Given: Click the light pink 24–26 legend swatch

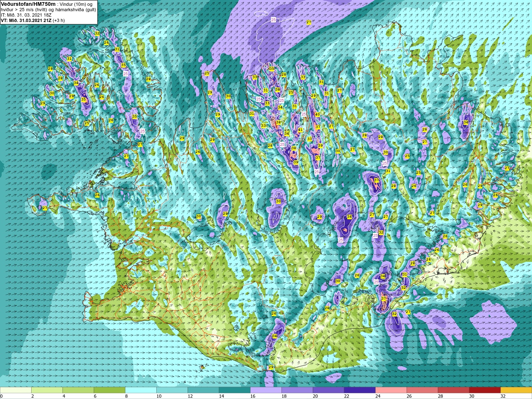Looking at the screenshot, I should pyautogui.click(x=391, y=390).
